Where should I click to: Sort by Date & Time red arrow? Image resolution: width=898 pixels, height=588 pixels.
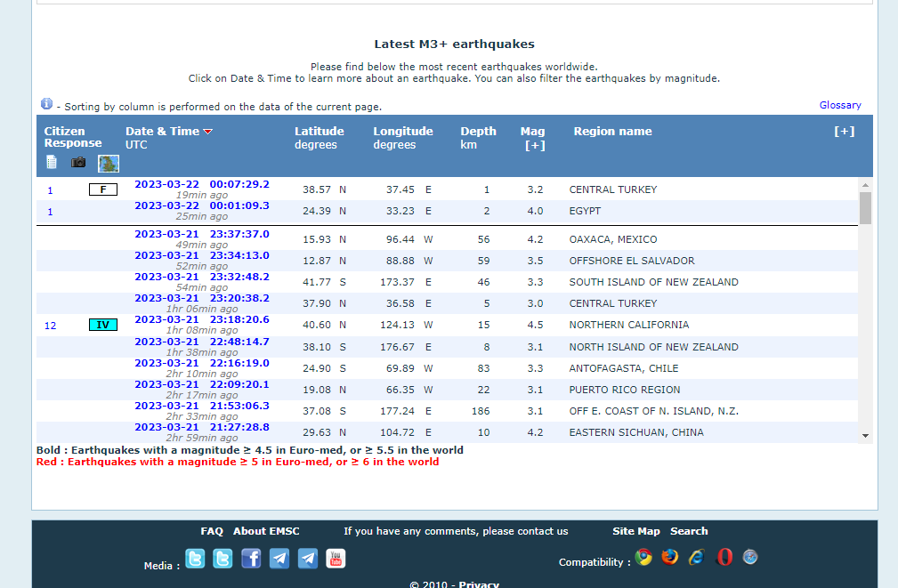coord(208,132)
